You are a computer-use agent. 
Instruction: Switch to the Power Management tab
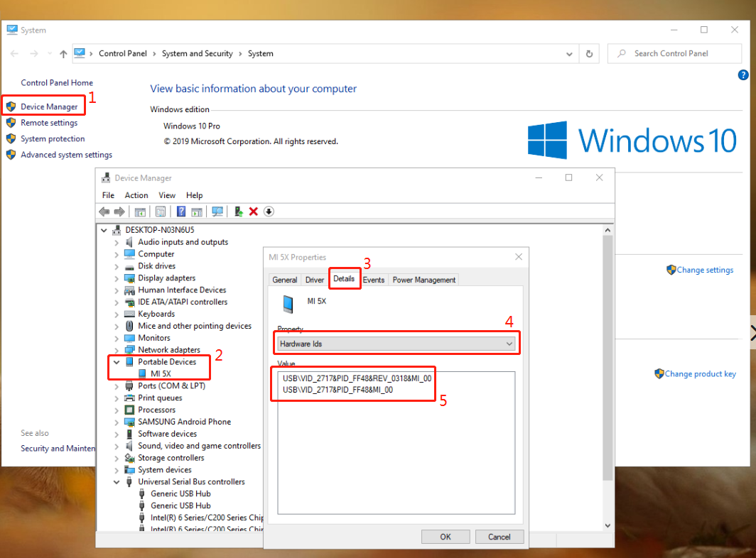423,280
